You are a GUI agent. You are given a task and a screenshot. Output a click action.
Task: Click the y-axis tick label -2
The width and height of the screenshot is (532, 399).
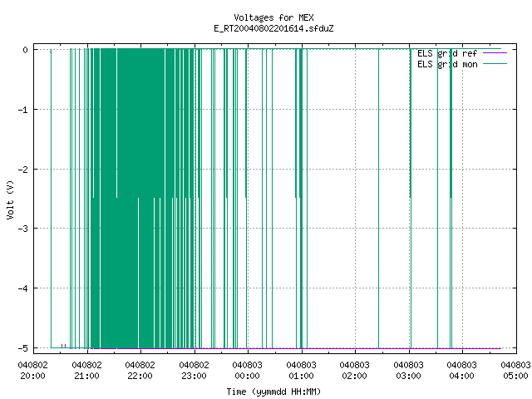click(x=23, y=170)
